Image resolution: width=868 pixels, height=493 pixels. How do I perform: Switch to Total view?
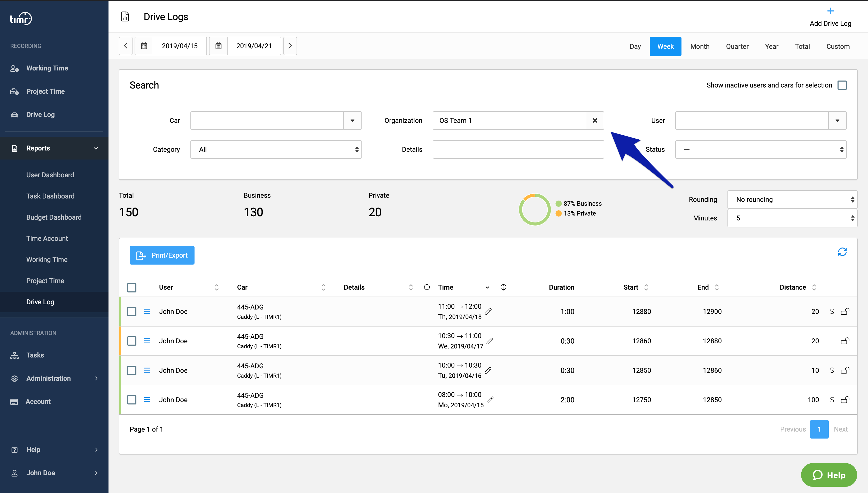802,46
